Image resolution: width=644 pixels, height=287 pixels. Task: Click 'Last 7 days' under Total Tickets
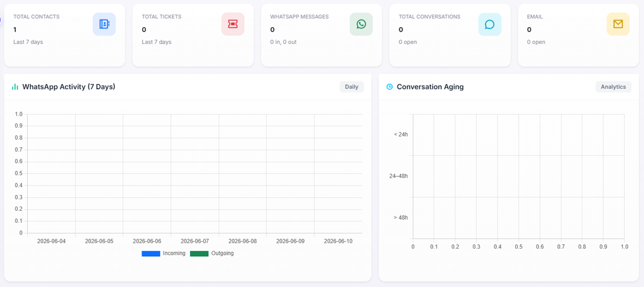[157, 42]
